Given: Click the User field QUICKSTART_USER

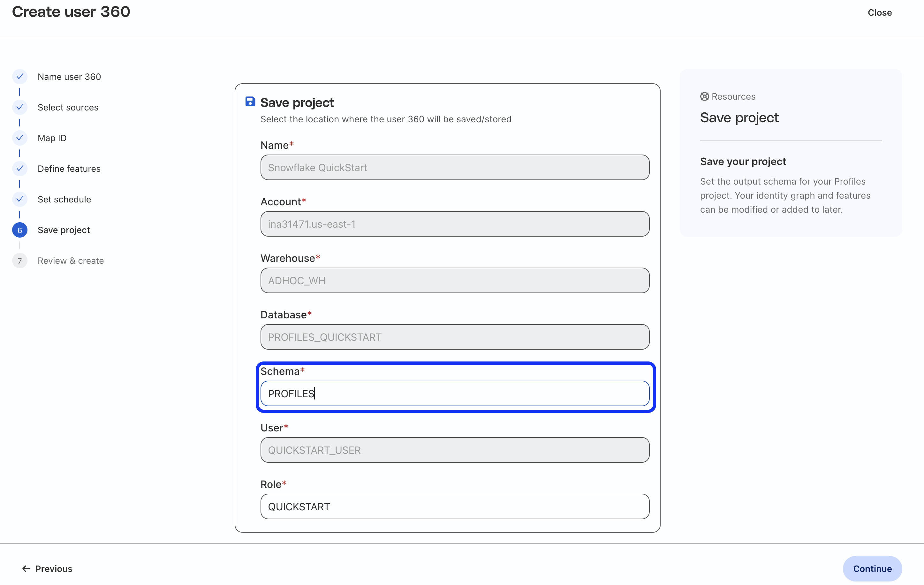Looking at the screenshot, I should [455, 450].
